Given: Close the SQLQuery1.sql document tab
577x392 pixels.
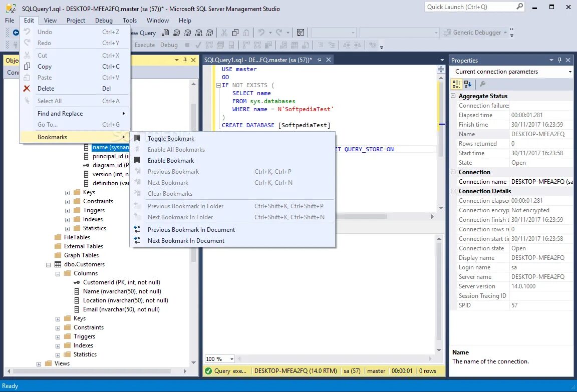Looking at the screenshot, I should 329,60.
